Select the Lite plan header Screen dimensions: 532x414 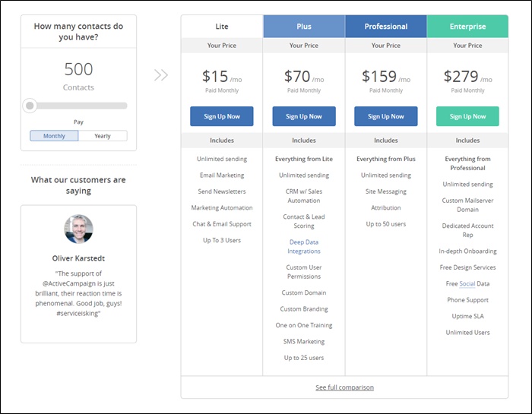pos(222,27)
